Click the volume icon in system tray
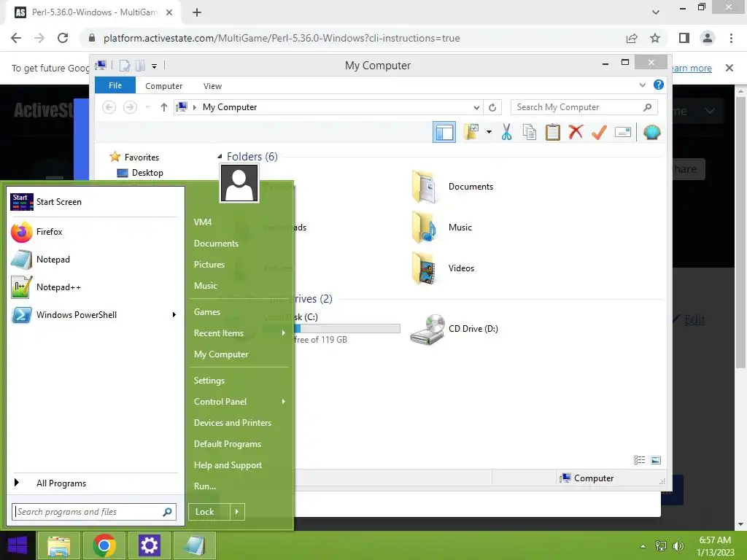This screenshot has height=560, width=747. point(678,546)
